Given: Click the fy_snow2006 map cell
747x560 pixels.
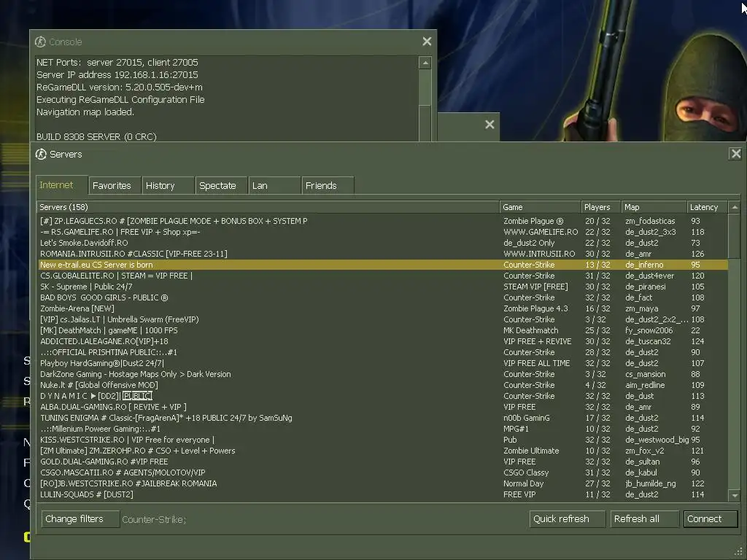Looking at the screenshot, I should pyautogui.click(x=649, y=330).
